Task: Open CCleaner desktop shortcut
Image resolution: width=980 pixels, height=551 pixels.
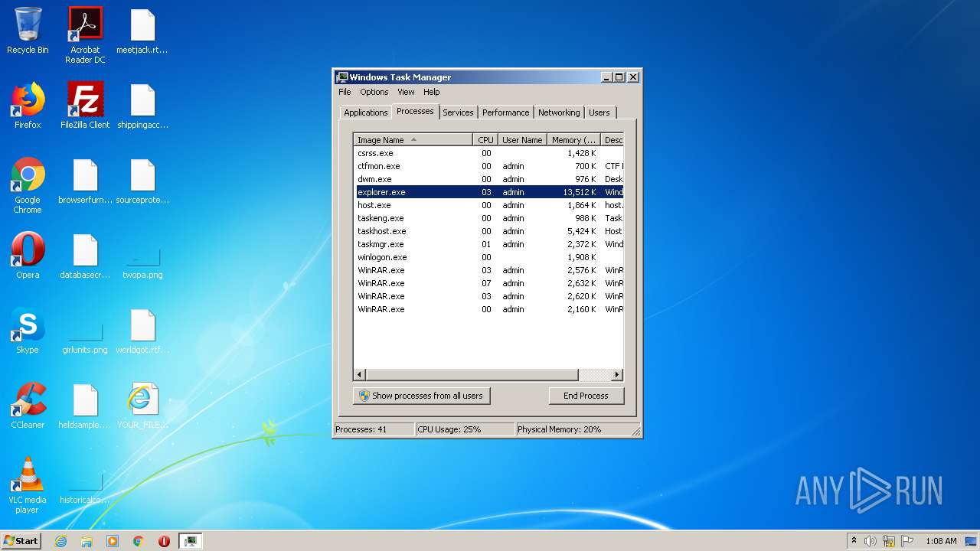Action: point(28,406)
